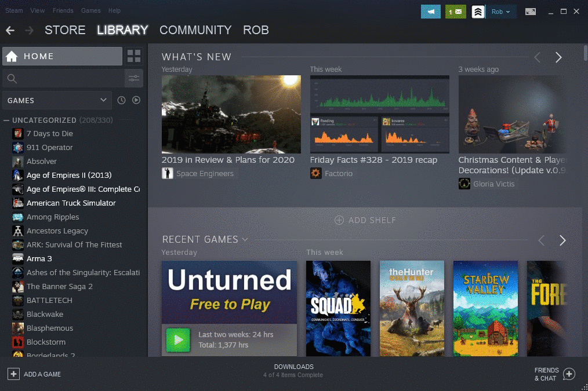
Task: Toggle show ready-to-play games filter
Action: (136, 100)
